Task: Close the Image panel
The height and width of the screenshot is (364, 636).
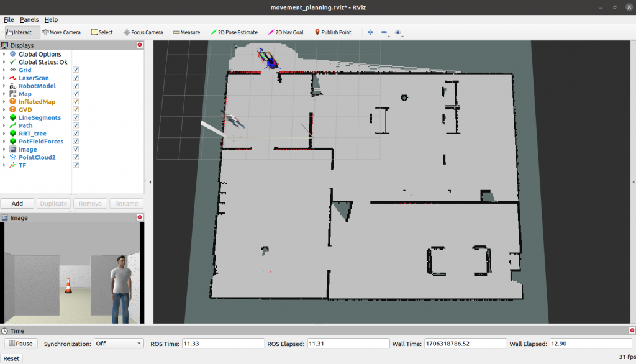Action: pyautogui.click(x=140, y=217)
